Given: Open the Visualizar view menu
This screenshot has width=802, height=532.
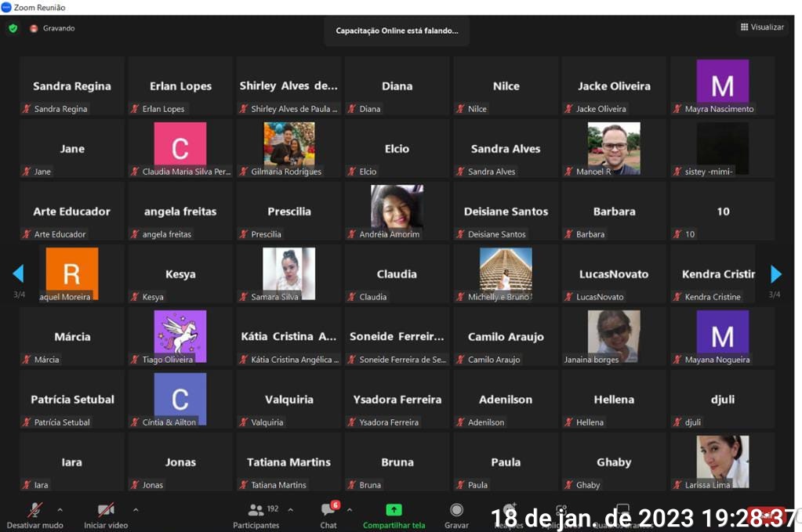Looking at the screenshot, I should click(761, 27).
